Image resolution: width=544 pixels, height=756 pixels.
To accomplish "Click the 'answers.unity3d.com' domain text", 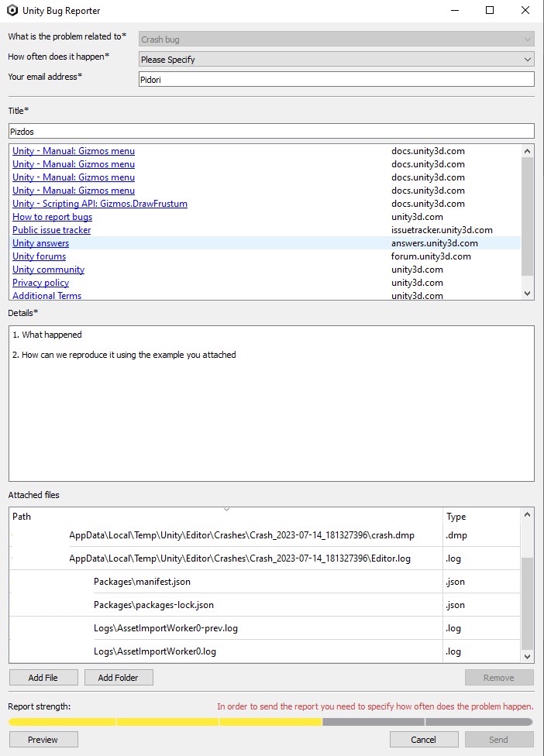I will [x=435, y=243].
